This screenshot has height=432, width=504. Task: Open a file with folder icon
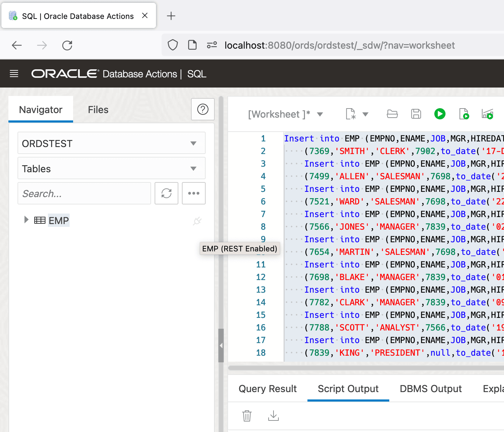pos(392,114)
